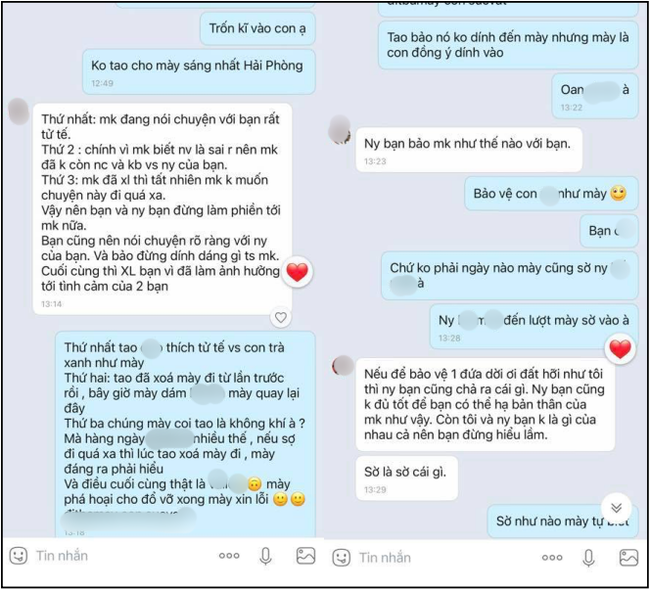Open image gallery in right chat
Screen dimensions: 650x589
point(628,558)
